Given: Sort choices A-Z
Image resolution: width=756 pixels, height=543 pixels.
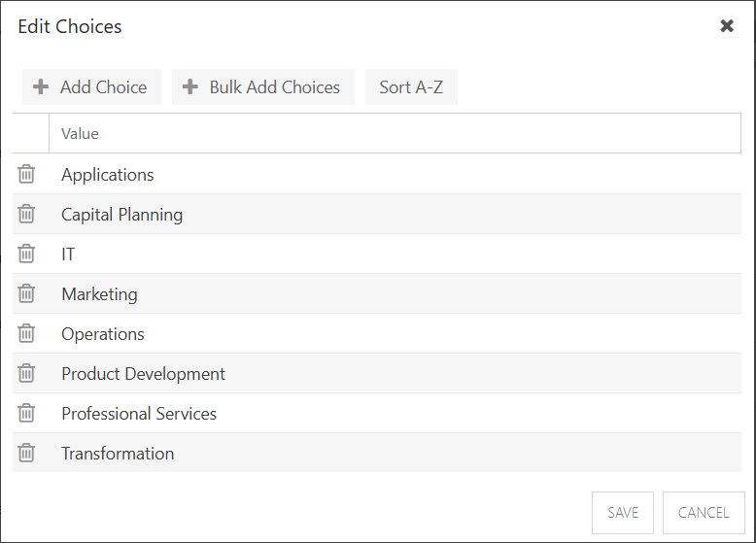Looking at the screenshot, I should pyautogui.click(x=411, y=87).
